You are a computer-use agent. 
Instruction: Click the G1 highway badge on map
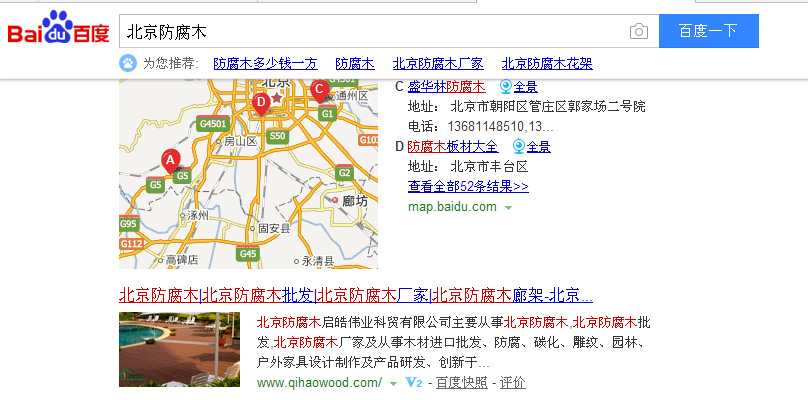327,113
